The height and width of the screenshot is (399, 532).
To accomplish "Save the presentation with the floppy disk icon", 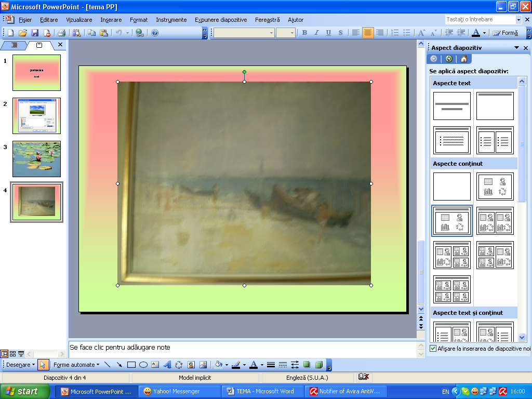I will (35, 33).
